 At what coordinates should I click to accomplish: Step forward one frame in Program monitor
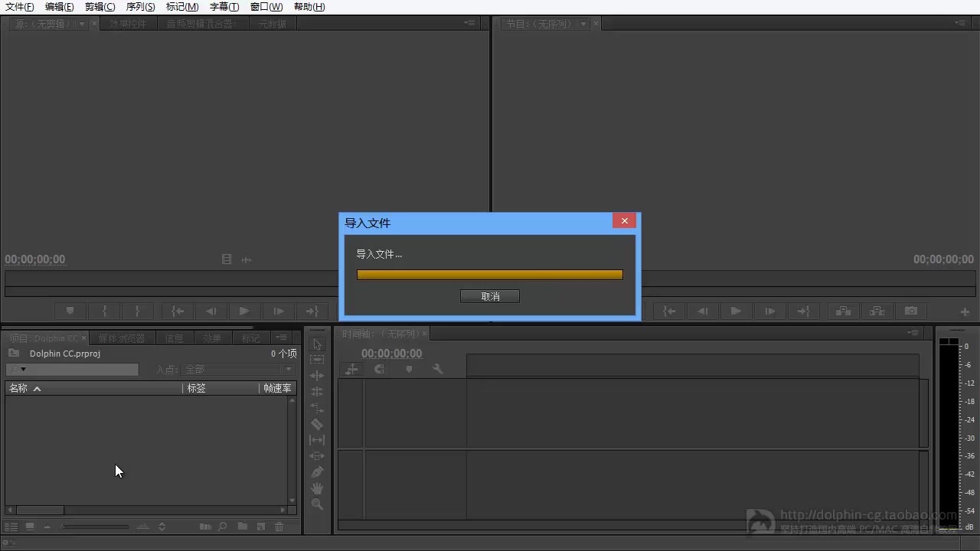(769, 311)
